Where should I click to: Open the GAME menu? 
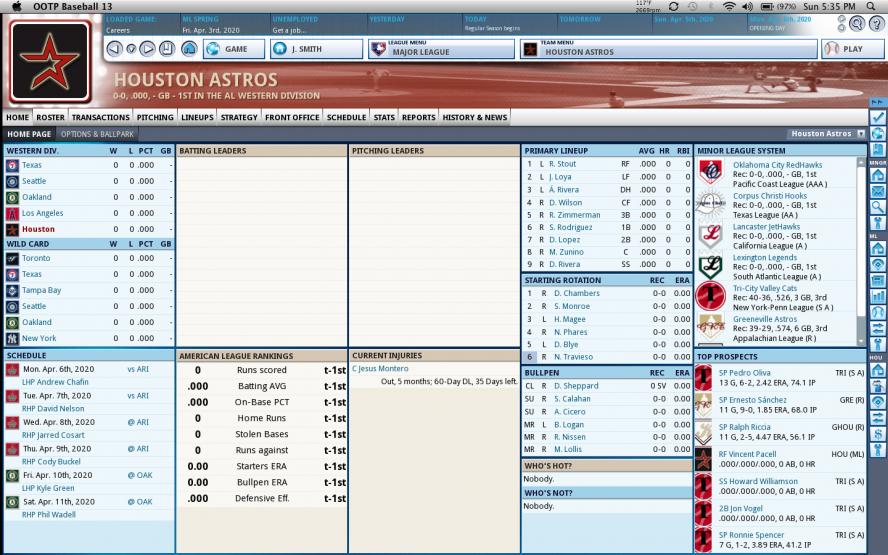click(x=234, y=49)
